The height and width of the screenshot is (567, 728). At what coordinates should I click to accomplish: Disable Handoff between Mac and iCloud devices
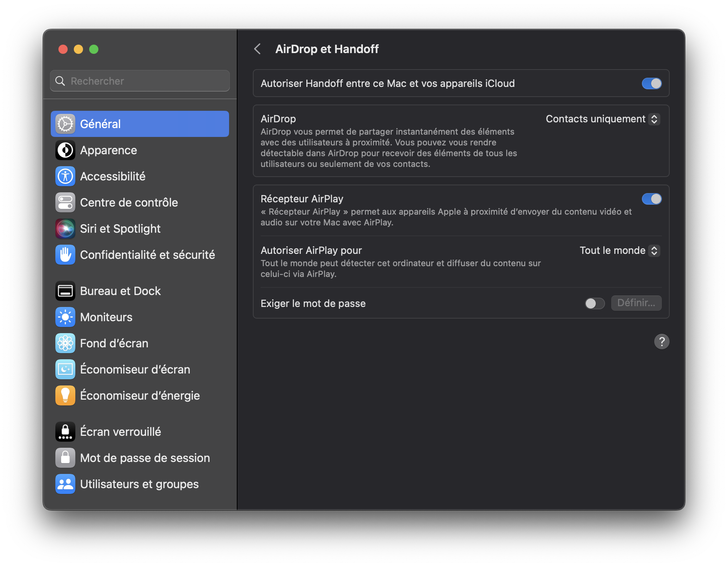tap(652, 83)
